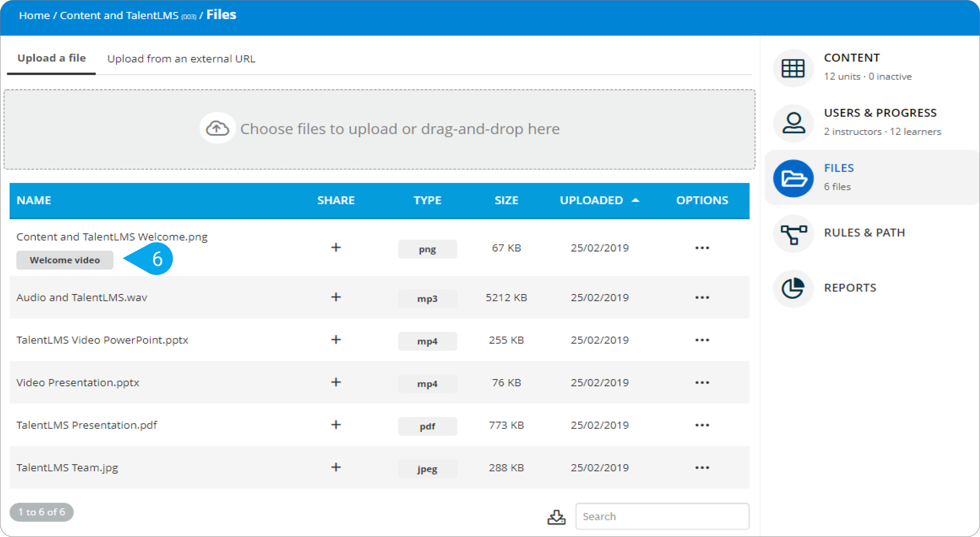Open the Reports pie chart icon

point(793,288)
